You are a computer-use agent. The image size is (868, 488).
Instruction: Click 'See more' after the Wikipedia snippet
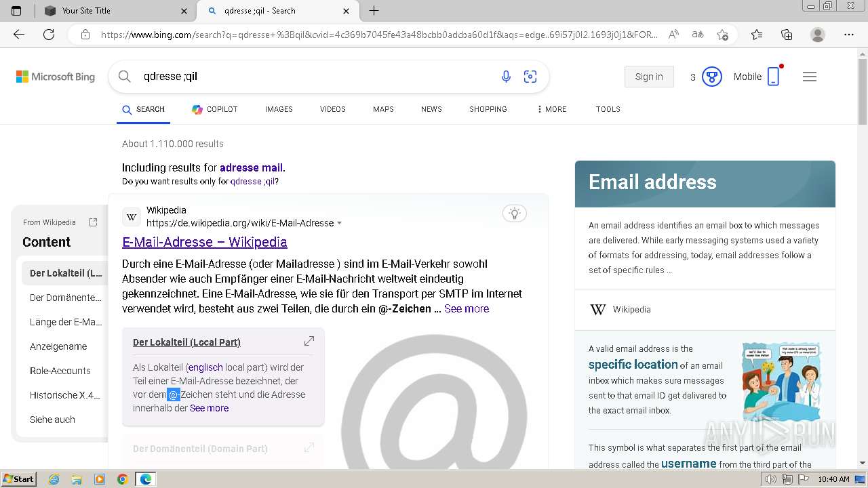point(467,308)
